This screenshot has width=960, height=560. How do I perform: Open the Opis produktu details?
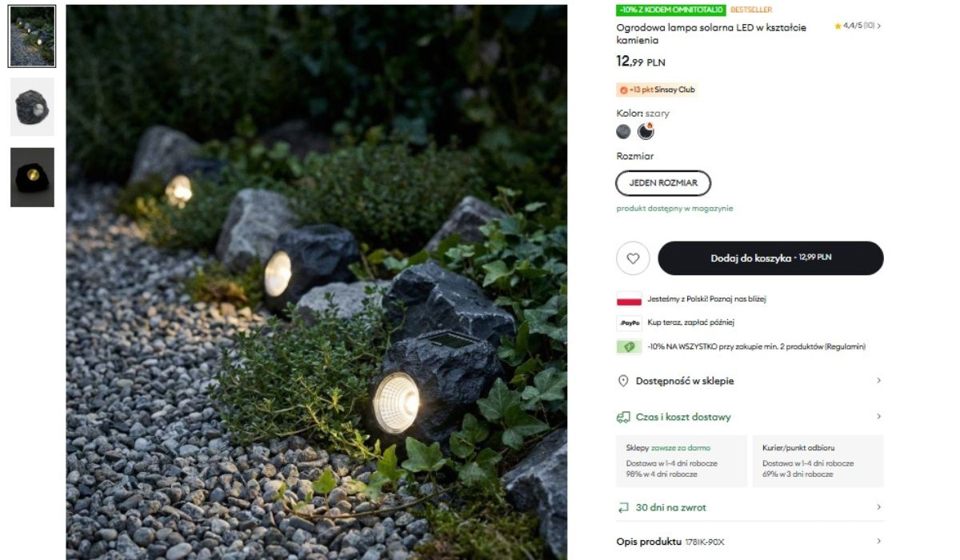[x=750, y=542]
